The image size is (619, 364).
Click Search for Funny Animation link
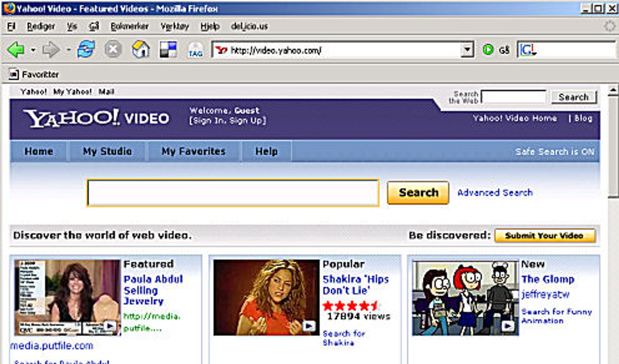[556, 316]
